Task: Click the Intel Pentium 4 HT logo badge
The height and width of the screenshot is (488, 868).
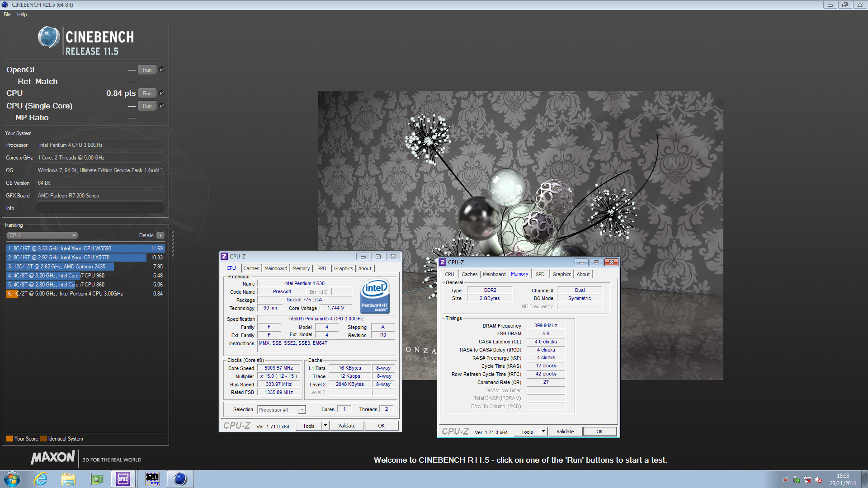Action: [375, 296]
